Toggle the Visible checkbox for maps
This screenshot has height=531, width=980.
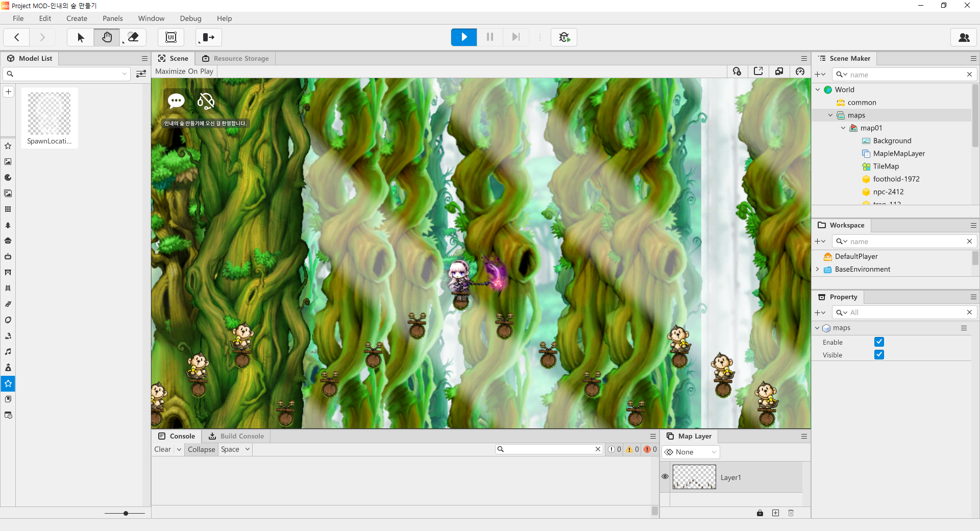pos(879,355)
